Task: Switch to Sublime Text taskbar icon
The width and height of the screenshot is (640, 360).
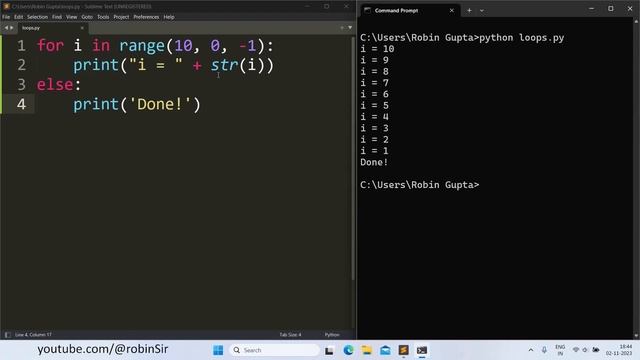Action: point(403,350)
